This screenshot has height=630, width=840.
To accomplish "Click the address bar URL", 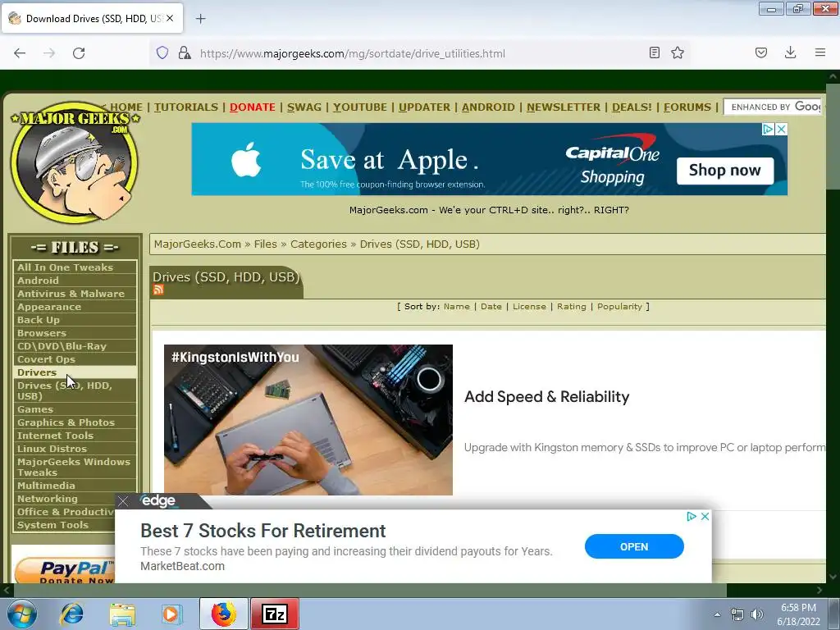I will tap(352, 53).
